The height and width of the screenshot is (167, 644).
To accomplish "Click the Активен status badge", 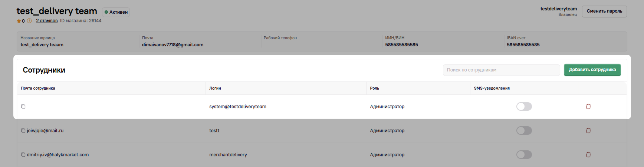I will 116,12.
